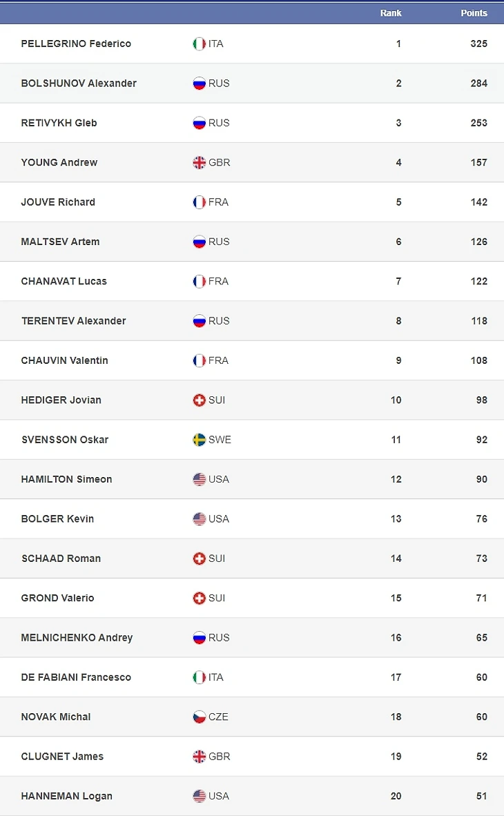
Task: Click the Russia flag beside BOLSHUNOV Alexander
Action: tap(199, 84)
